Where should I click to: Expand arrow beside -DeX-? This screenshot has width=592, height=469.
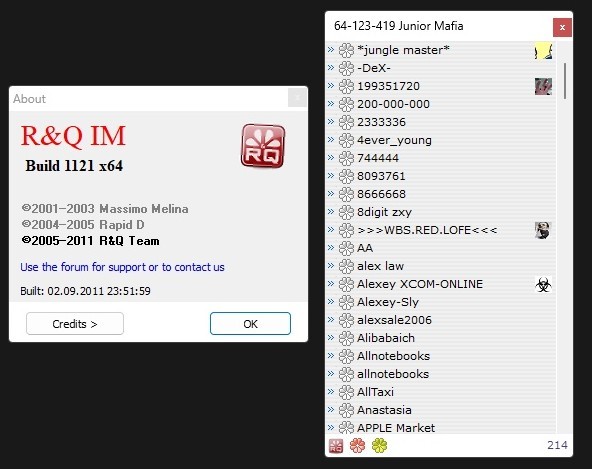coord(331,68)
